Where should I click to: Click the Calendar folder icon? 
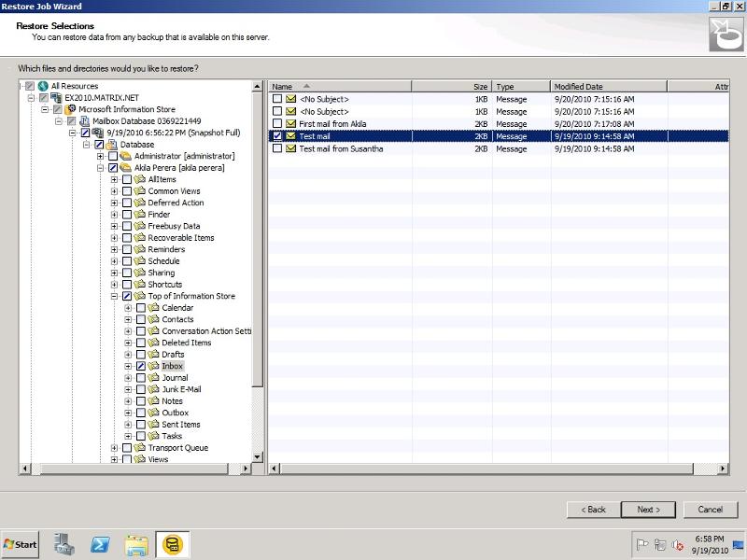[154, 308]
